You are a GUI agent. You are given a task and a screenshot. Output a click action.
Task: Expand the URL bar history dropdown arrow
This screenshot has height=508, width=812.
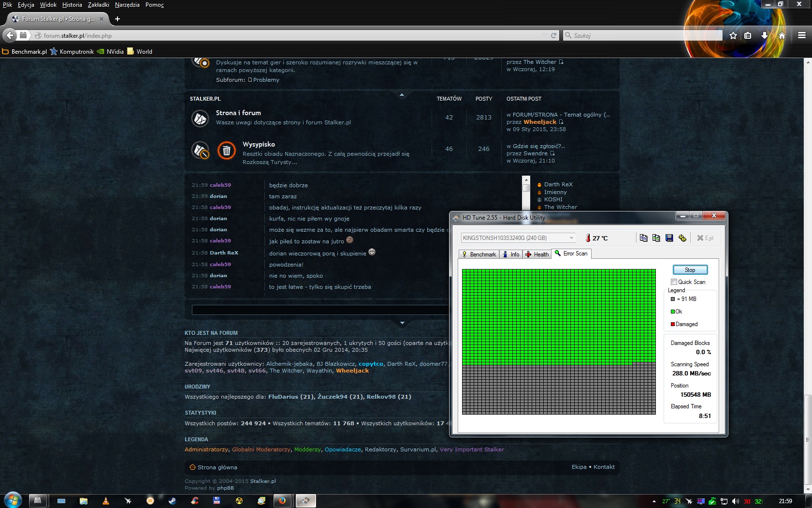pyautogui.click(x=545, y=35)
